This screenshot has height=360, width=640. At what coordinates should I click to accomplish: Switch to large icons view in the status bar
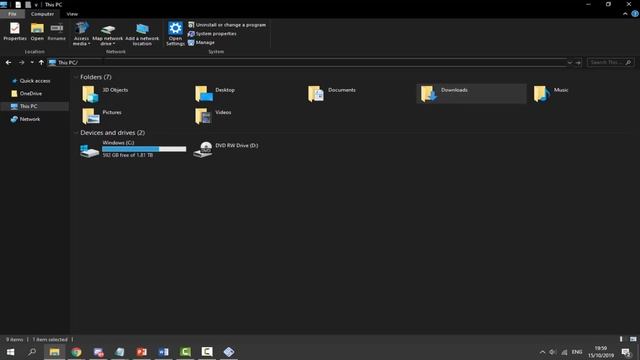pyautogui.click(x=633, y=339)
